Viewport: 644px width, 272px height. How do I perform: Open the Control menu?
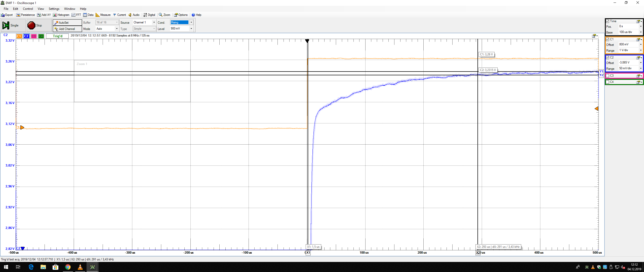coord(28,9)
